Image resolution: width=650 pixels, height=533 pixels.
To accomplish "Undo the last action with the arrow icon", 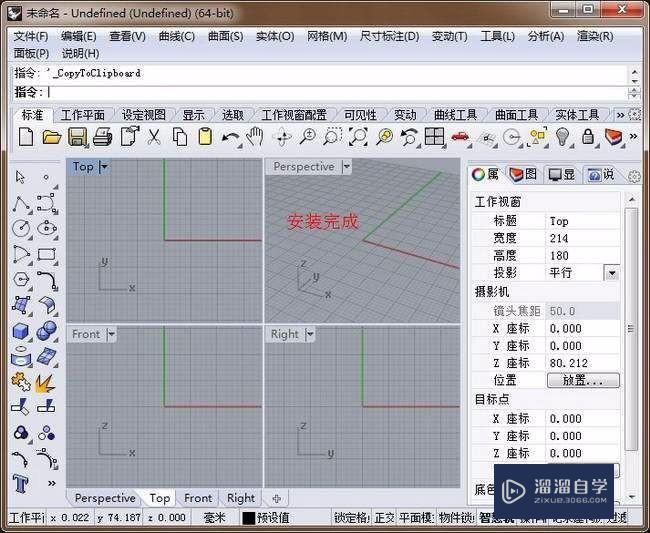I will point(230,137).
